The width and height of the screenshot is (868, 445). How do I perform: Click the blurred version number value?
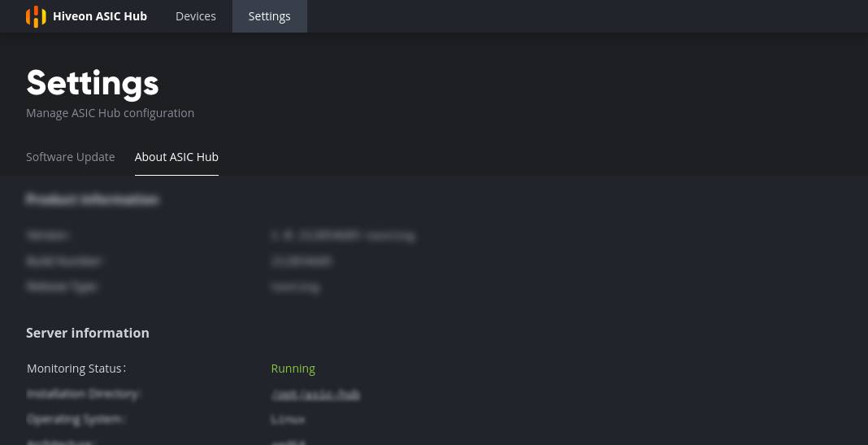pyautogui.click(x=343, y=236)
